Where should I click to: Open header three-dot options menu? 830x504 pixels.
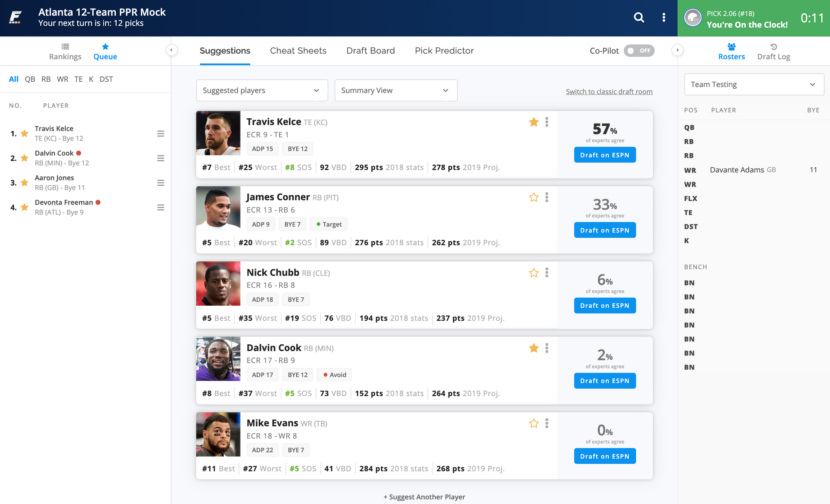[x=664, y=17]
